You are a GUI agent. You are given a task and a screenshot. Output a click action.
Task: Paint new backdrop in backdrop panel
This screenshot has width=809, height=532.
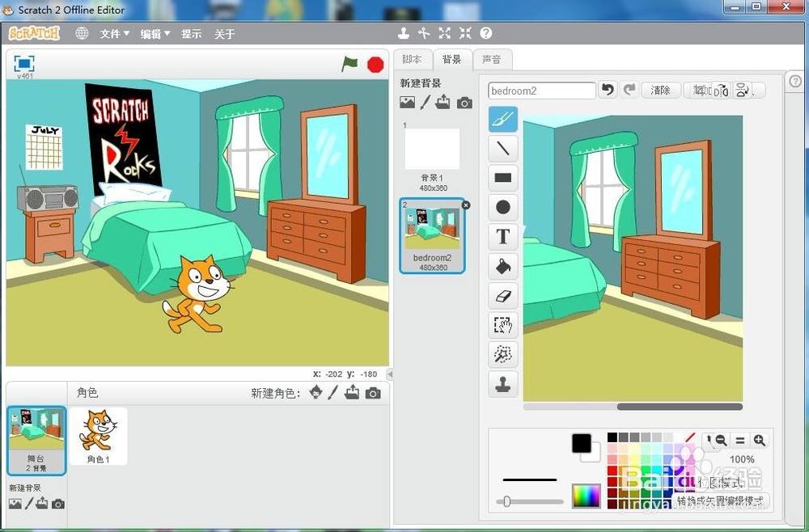pyautogui.click(x=425, y=102)
